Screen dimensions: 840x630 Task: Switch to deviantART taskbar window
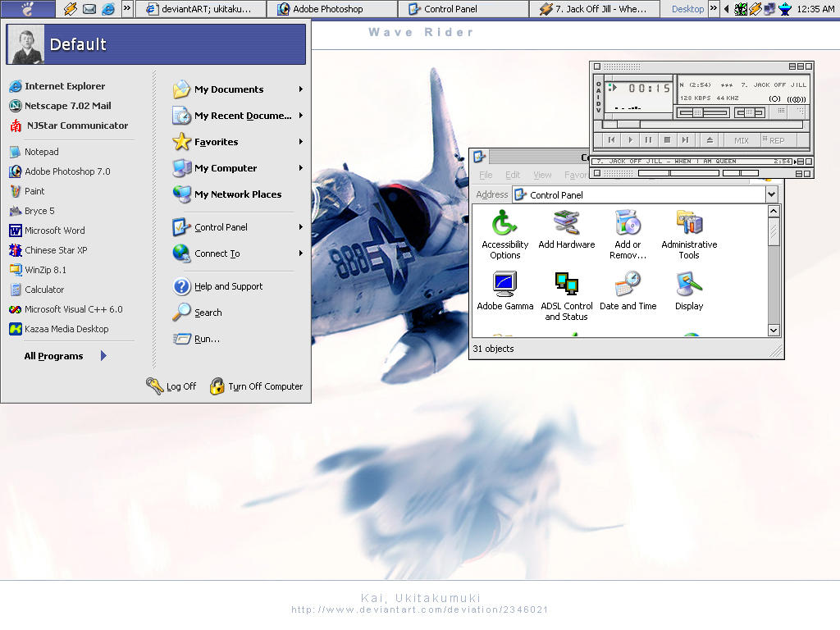pyautogui.click(x=201, y=9)
